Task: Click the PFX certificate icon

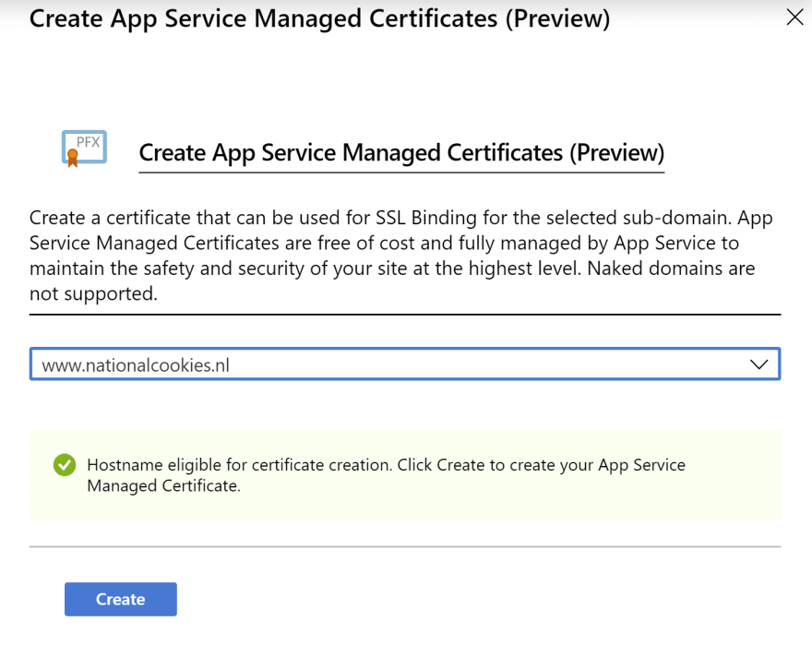Action: (84, 149)
